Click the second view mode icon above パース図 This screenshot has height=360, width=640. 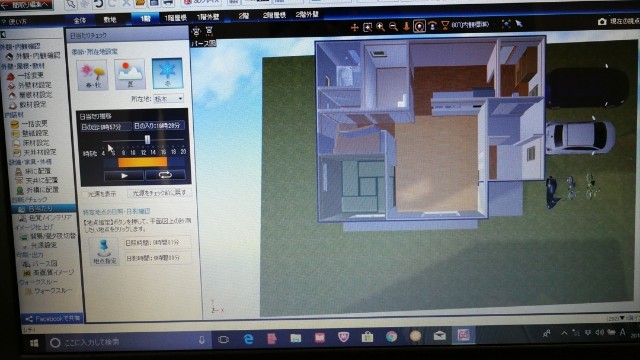[209, 31]
